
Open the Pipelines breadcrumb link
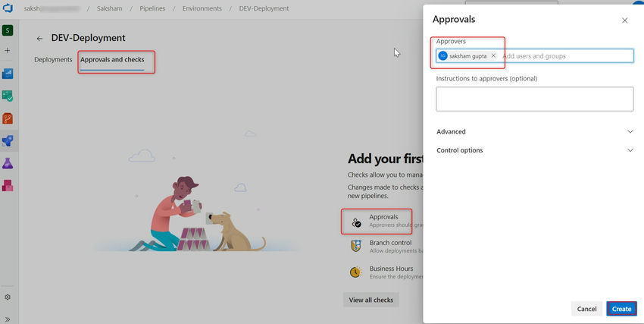[152, 8]
